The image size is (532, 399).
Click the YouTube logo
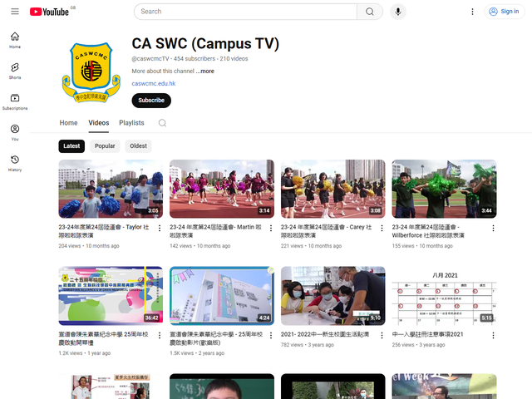[49, 12]
